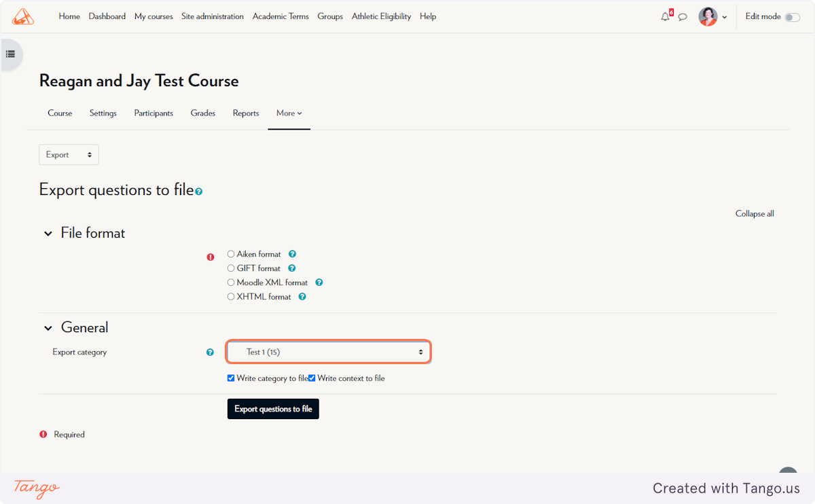Click the General heading text
Image resolution: width=815 pixels, height=504 pixels.
[x=85, y=327]
